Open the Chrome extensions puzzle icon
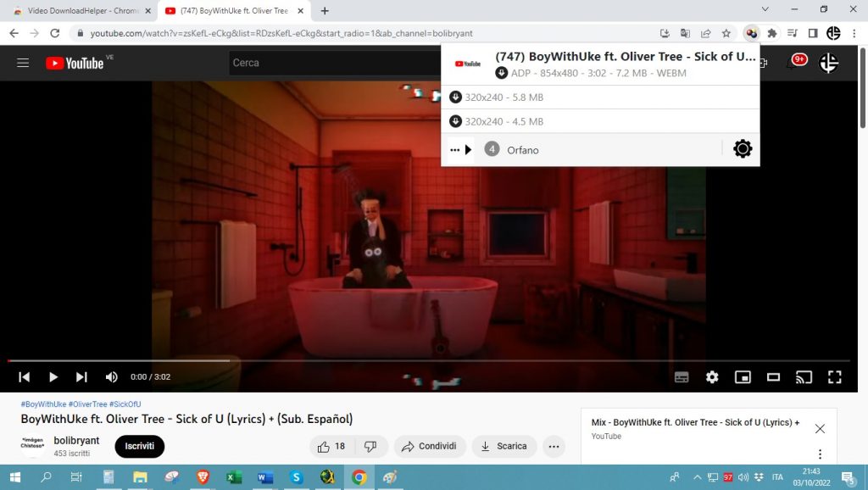This screenshot has height=490, width=868. click(772, 33)
